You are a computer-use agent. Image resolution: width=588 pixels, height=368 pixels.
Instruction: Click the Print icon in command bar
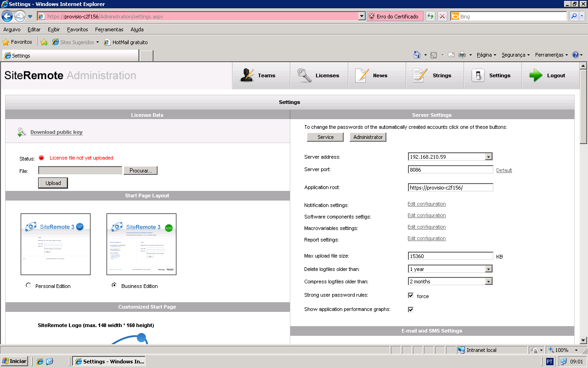pos(463,55)
